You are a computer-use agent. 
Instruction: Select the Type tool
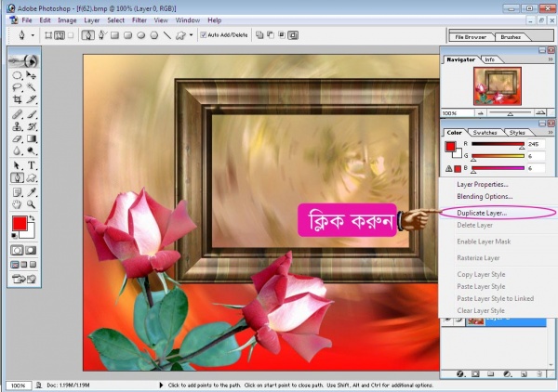32,165
